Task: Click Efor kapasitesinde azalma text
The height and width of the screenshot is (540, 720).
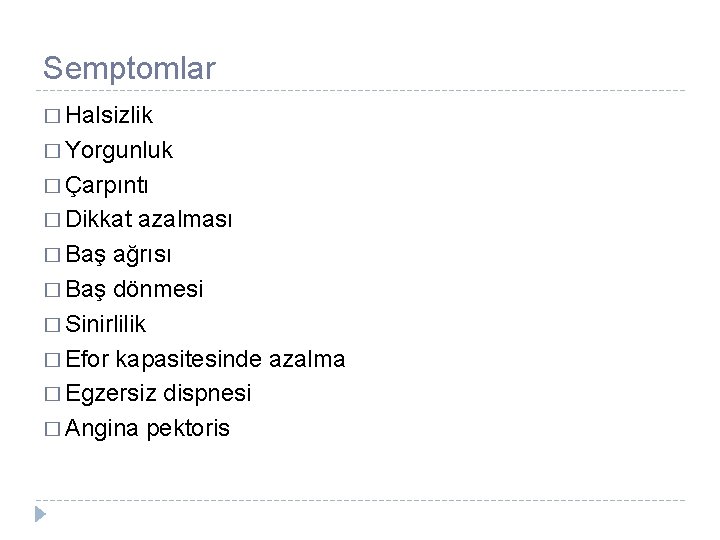Action: point(206,359)
